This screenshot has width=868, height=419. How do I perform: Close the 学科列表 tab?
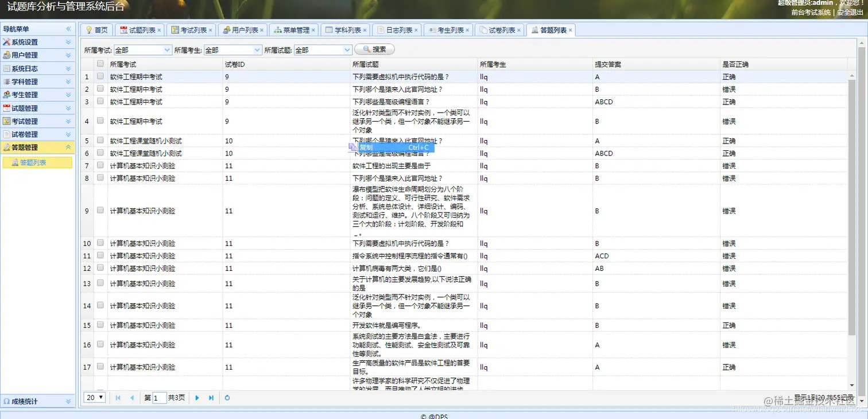point(365,30)
